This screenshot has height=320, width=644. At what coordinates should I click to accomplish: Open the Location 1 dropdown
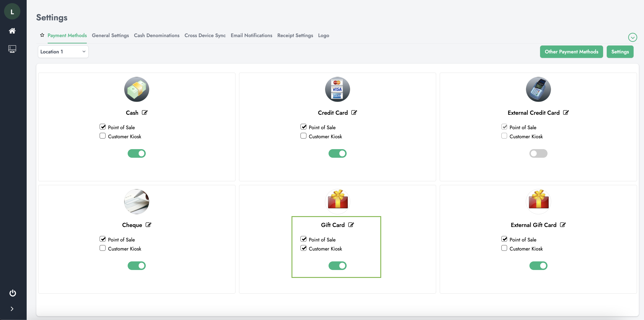63,52
